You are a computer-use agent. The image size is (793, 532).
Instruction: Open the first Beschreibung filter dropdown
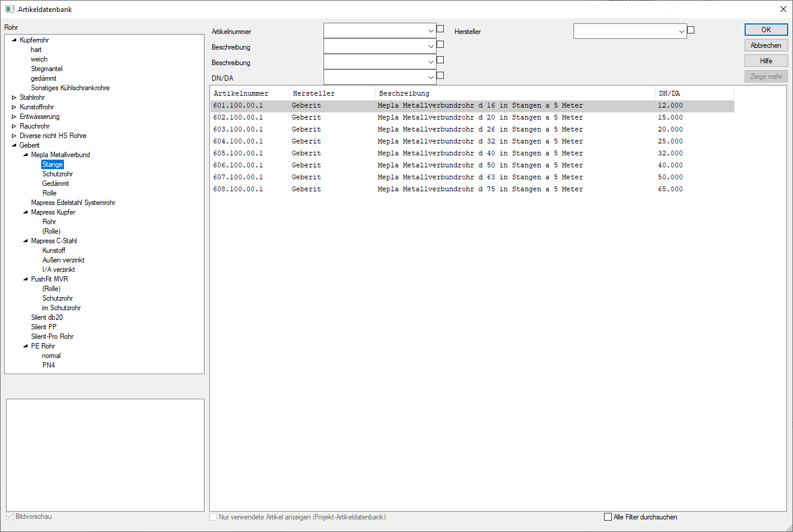pos(432,46)
